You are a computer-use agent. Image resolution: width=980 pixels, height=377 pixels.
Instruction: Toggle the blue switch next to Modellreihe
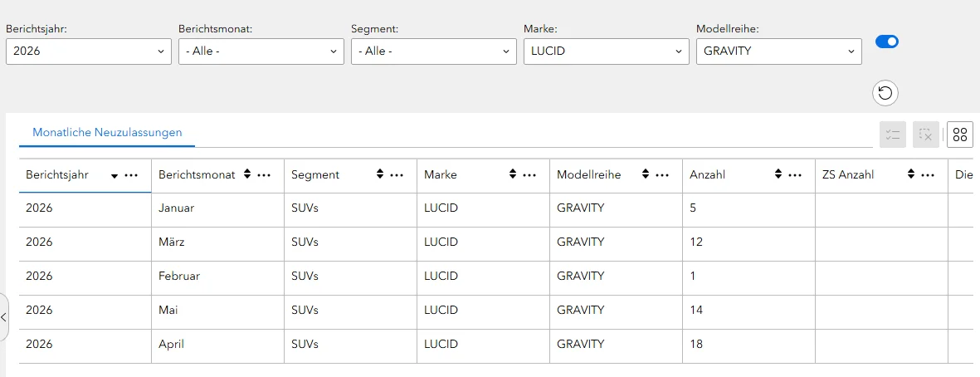[x=887, y=42]
